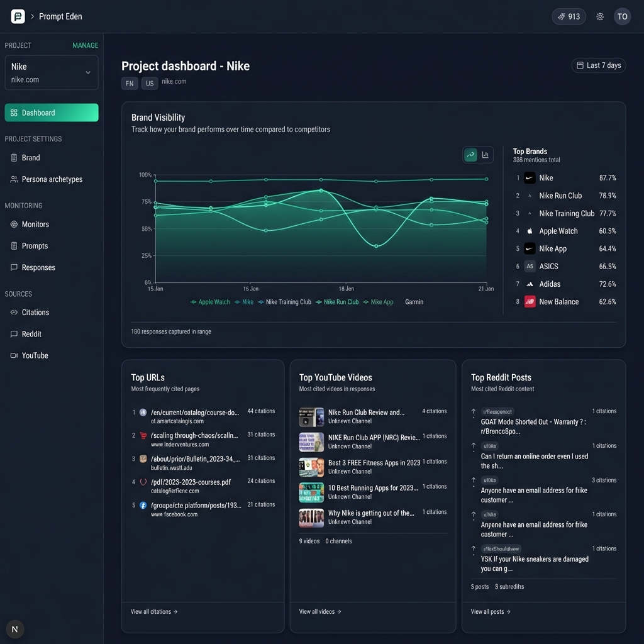This screenshot has height=644, width=644.
Task: Open the Citations icon under Sources
Action: [x=13, y=312]
